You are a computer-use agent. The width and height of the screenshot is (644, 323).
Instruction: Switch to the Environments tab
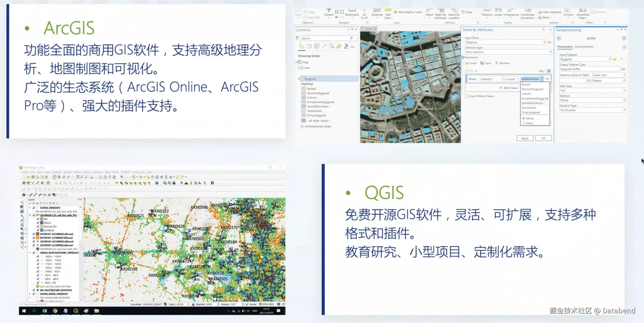point(584,47)
